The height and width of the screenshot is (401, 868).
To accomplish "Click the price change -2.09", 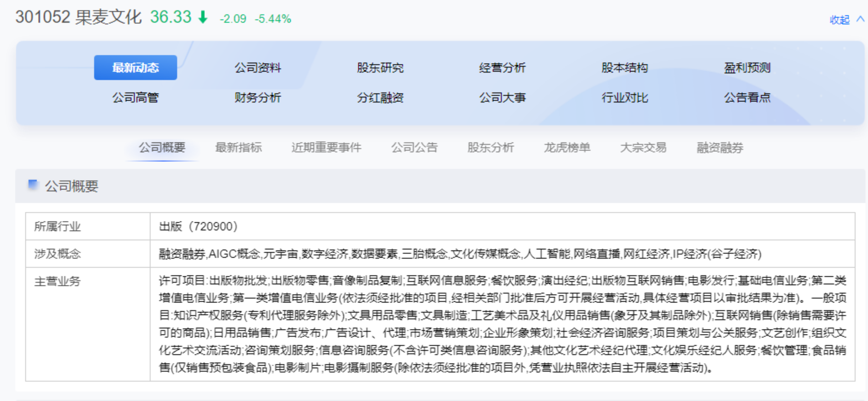I will coord(234,19).
